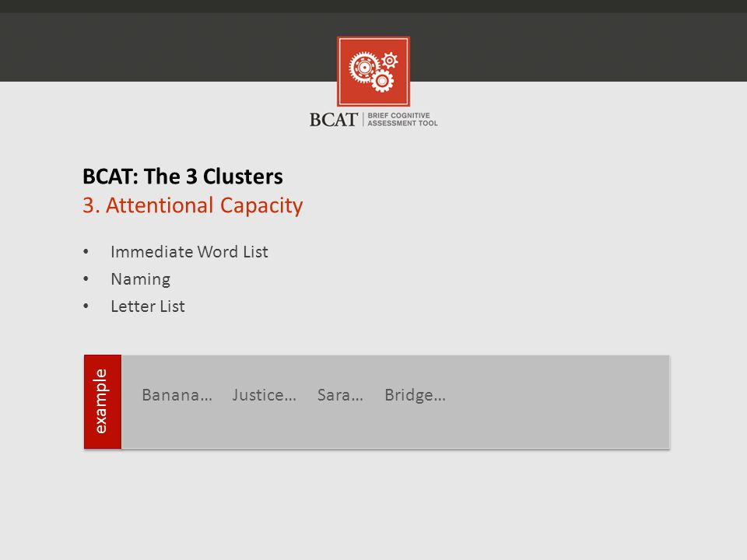747x560 pixels.
Task: Click the 'Naming' bullet item
Action: pyautogui.click(x=141, y=279)
